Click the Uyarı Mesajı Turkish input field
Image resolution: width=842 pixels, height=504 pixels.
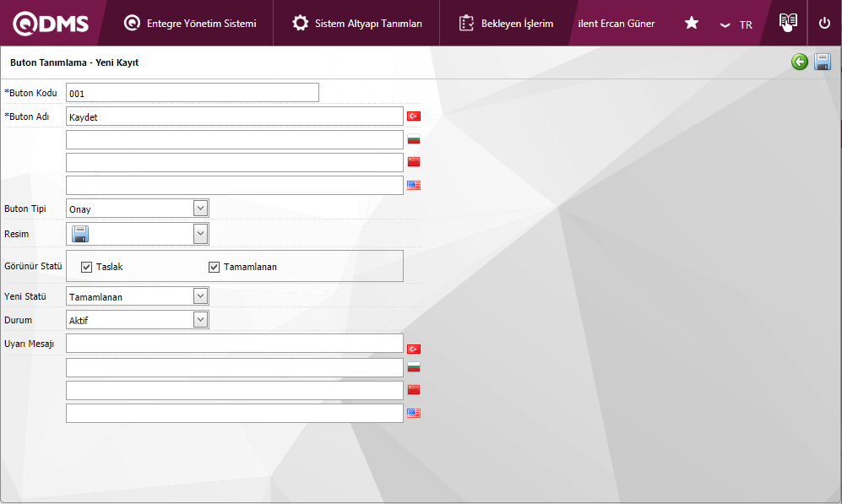235,343
